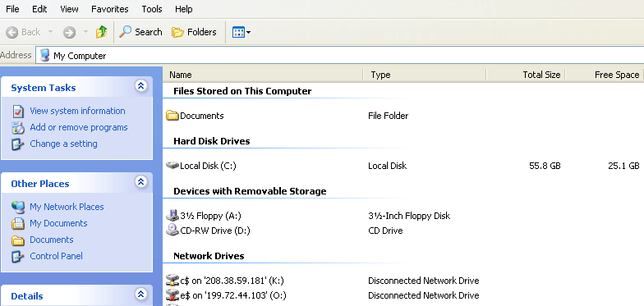Screen dimensions: 644x306
Task: Open the Tools menu
Action: click(151, 9)
